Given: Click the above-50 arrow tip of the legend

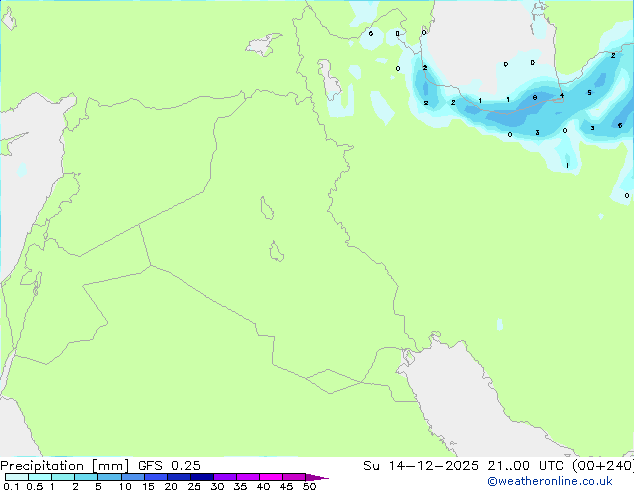Looking at the screenshot, I should pyautogui.click(x=317, y=477).
